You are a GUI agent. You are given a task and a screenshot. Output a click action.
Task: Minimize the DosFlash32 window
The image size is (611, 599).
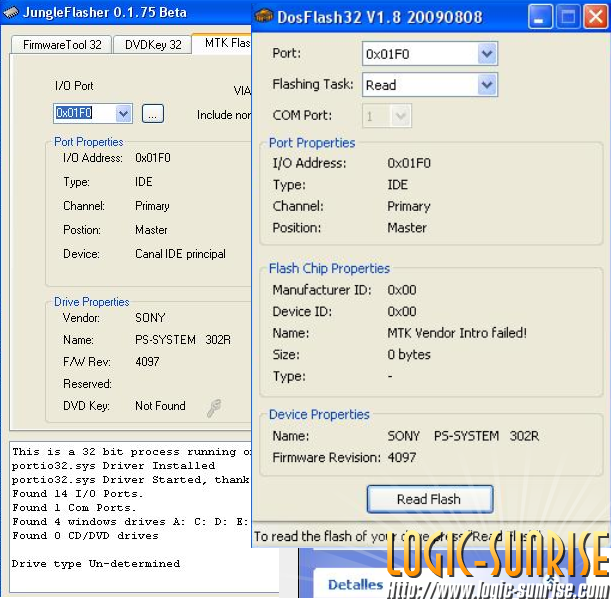coord(540,17)
